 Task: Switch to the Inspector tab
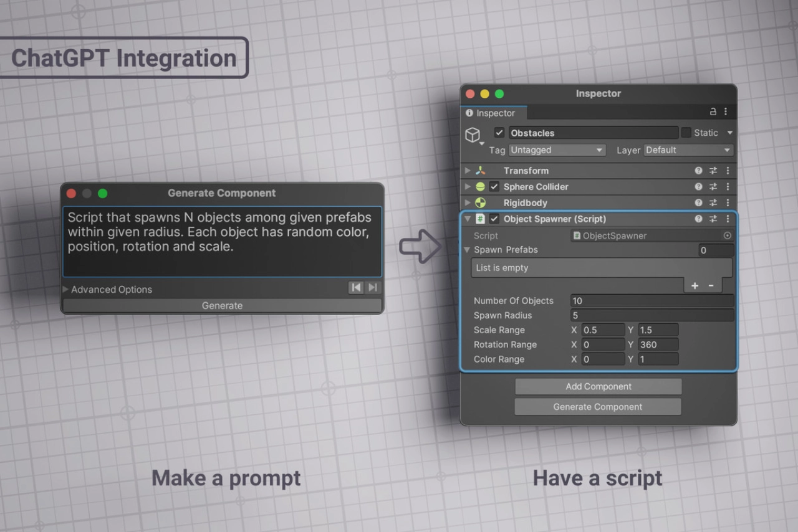pos(494,113)
